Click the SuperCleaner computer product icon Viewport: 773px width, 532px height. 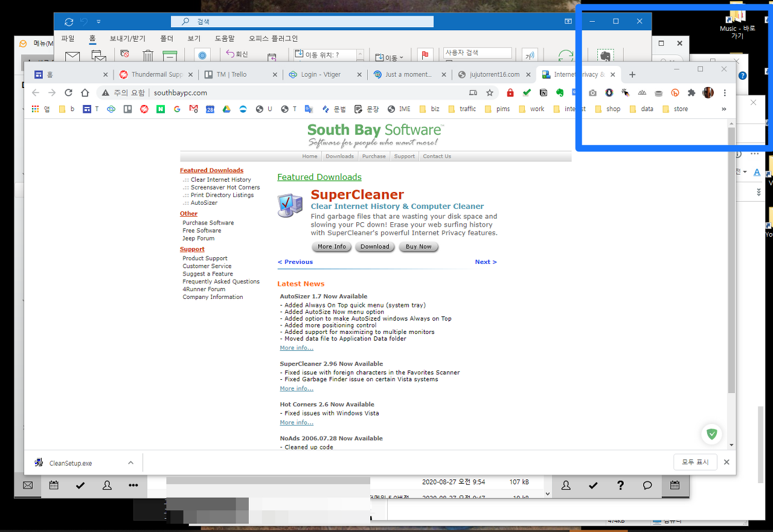coord(290,205)
